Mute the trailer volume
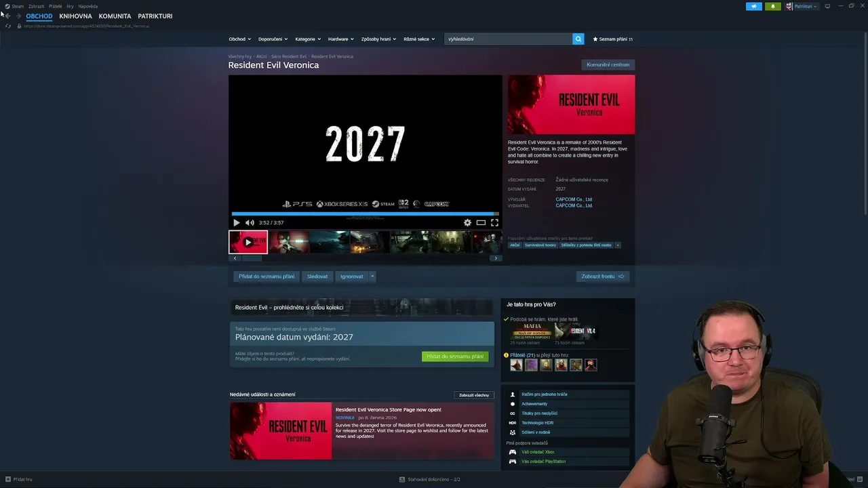The width and height of the screenshot is (868, 488). click(250, 222)
